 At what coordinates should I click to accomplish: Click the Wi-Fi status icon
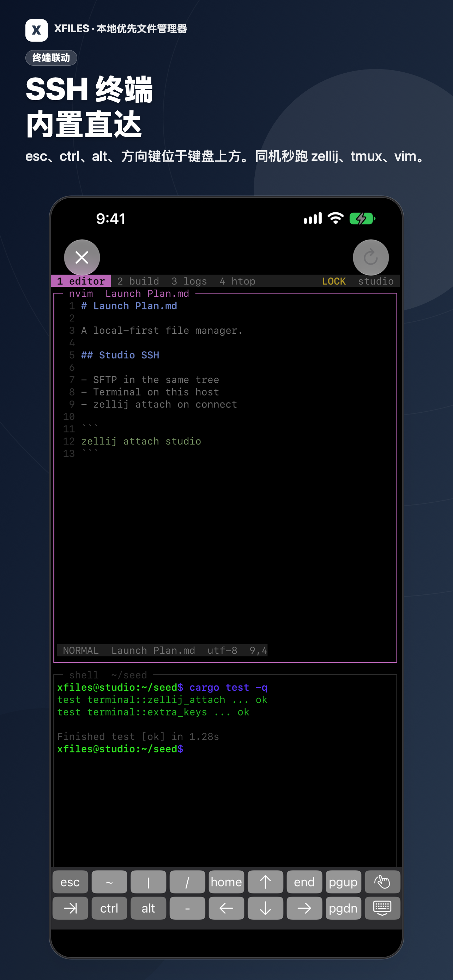(336, 218)
